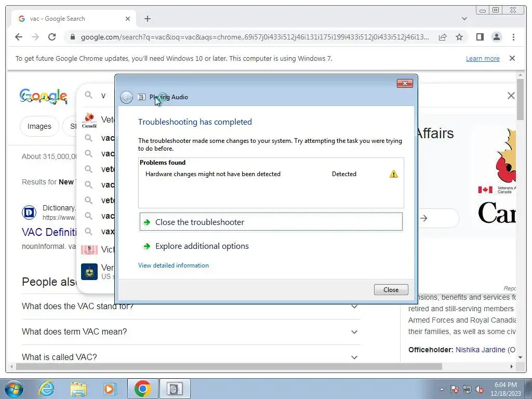Show hidden system tray icons
The height and width of the screenshot is (399, 532).
click(x=442, y=389)
